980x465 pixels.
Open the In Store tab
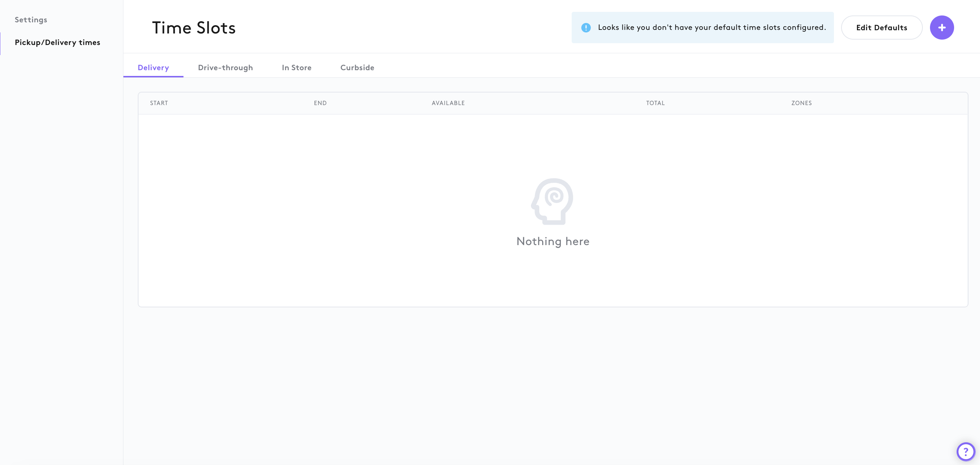point(296,67)
